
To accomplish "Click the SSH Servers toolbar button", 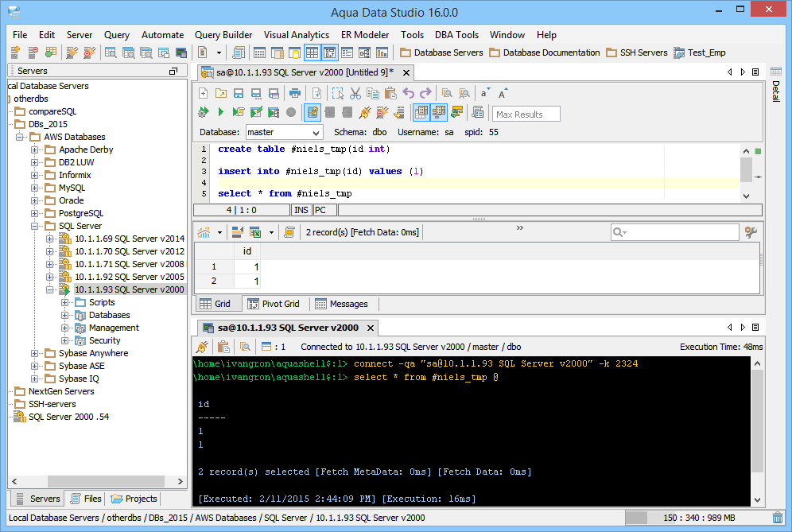I will click(x=636, y=52).
